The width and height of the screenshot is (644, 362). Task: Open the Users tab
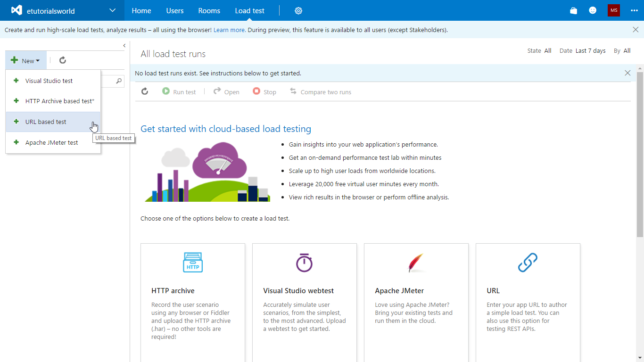coord(175,10)
